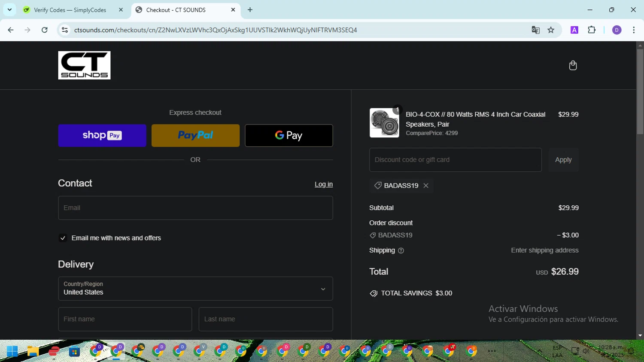Open a new browser tab
The width and height of the screenshot is (644, 362).
[250, 9]
